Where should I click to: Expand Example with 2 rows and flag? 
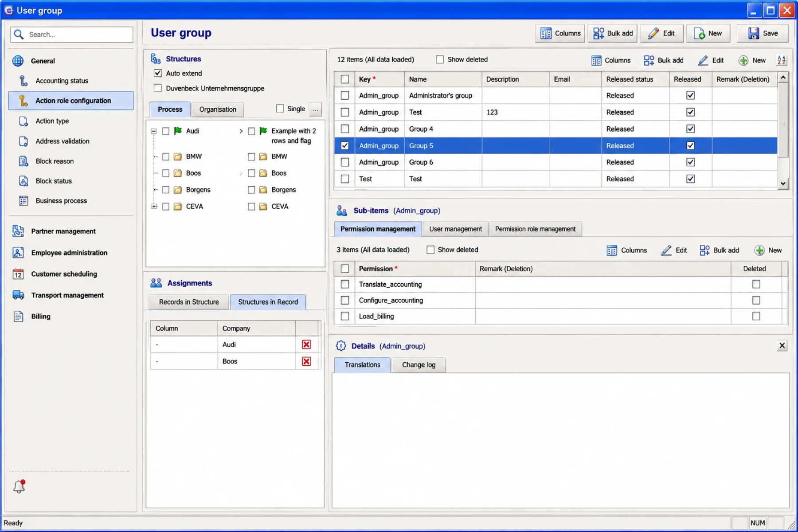[x=241, y=131]
